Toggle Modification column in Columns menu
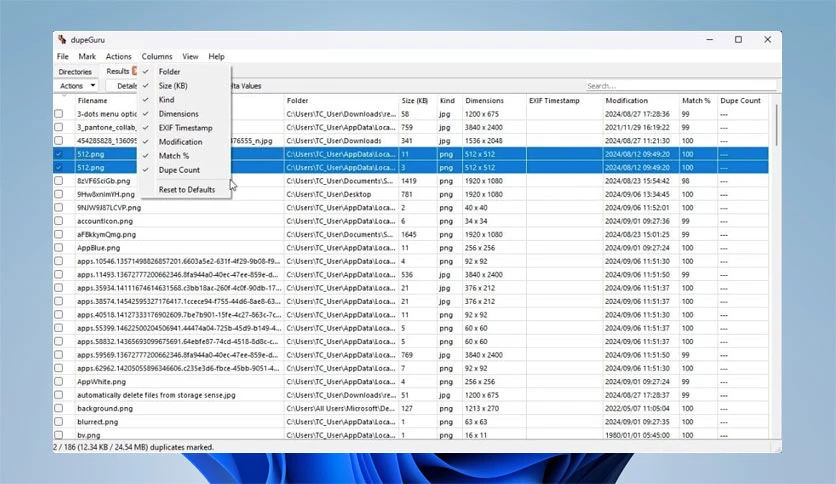 tap(184, 142)
